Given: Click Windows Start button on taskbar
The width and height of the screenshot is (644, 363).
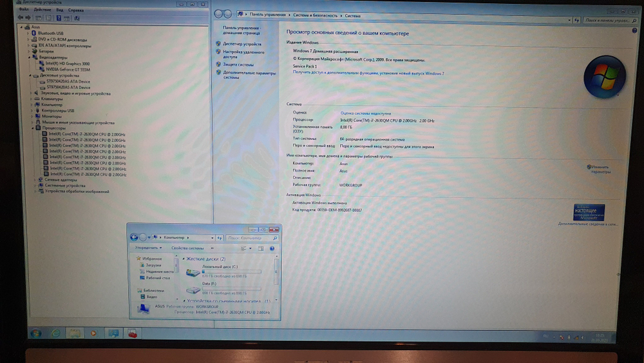Looking at the screenshot, I should pos(35,333).
